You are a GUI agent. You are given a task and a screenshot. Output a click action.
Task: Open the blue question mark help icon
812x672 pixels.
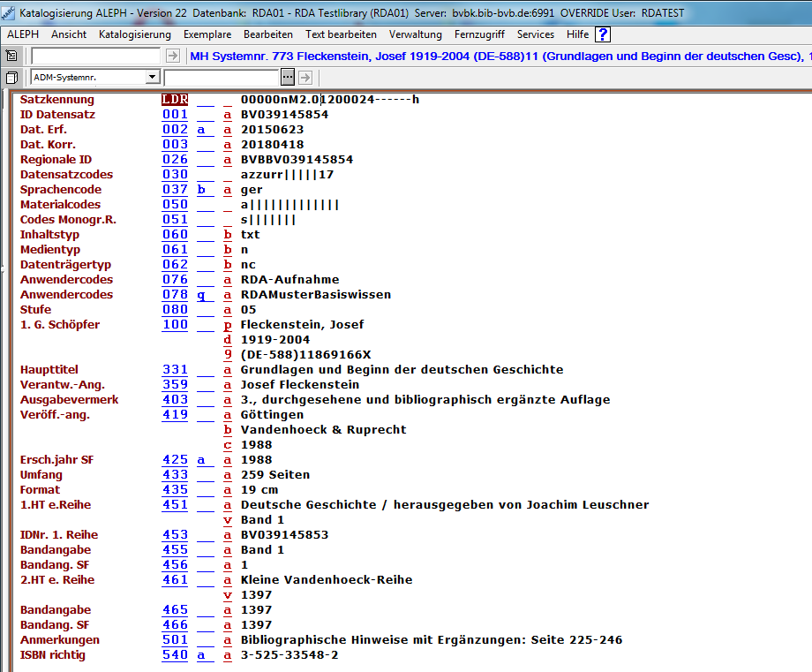pos(603,34)
